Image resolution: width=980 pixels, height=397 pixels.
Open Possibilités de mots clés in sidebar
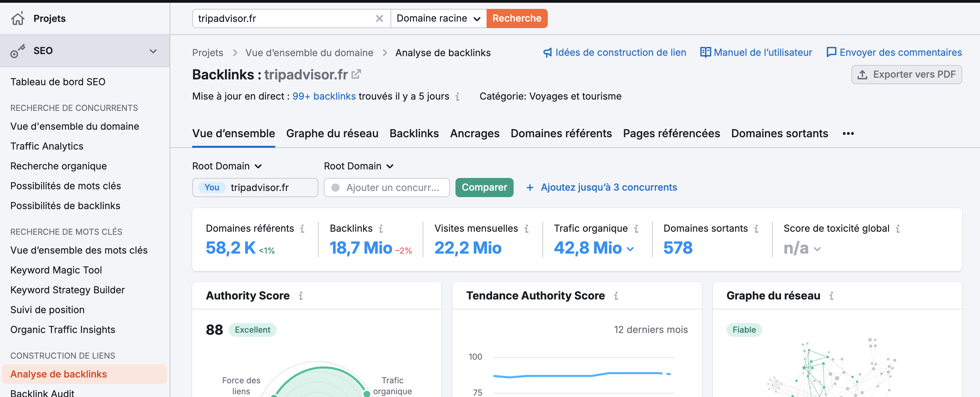65,186
